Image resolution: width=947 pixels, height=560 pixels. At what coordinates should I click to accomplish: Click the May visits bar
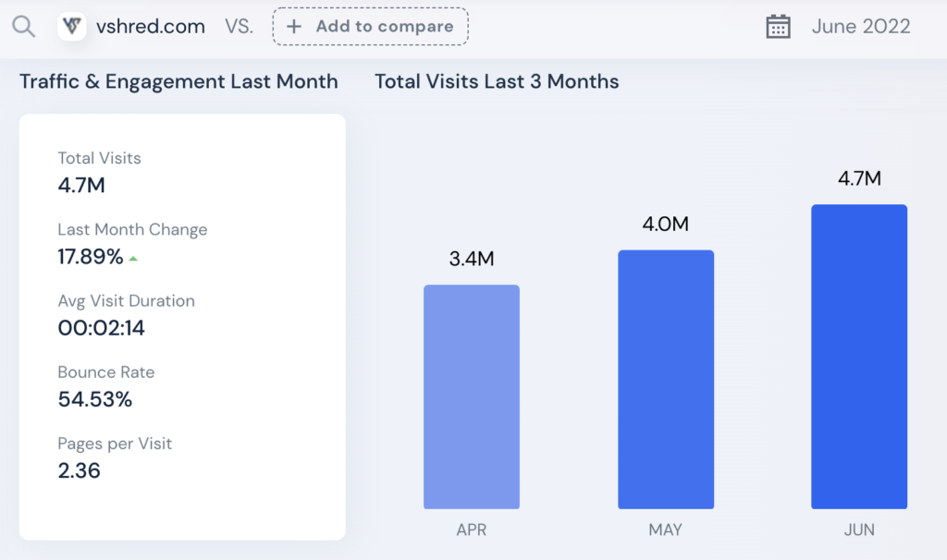click(x=666, y=380)
